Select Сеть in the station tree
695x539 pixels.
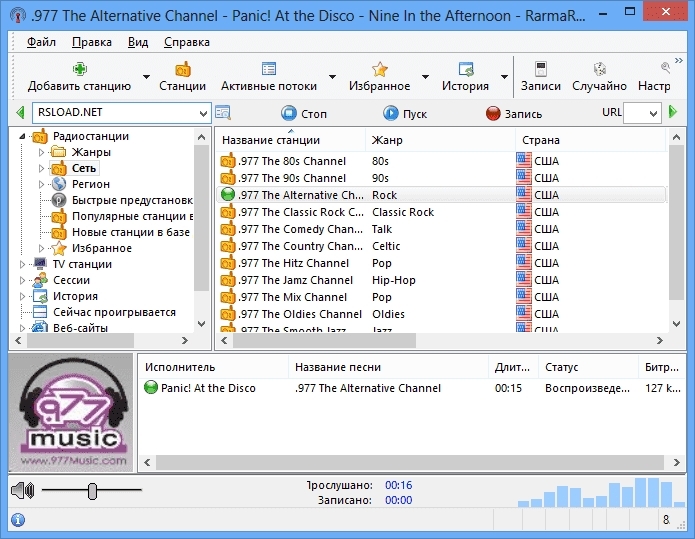pyautogui.click(x=84, y=168)
